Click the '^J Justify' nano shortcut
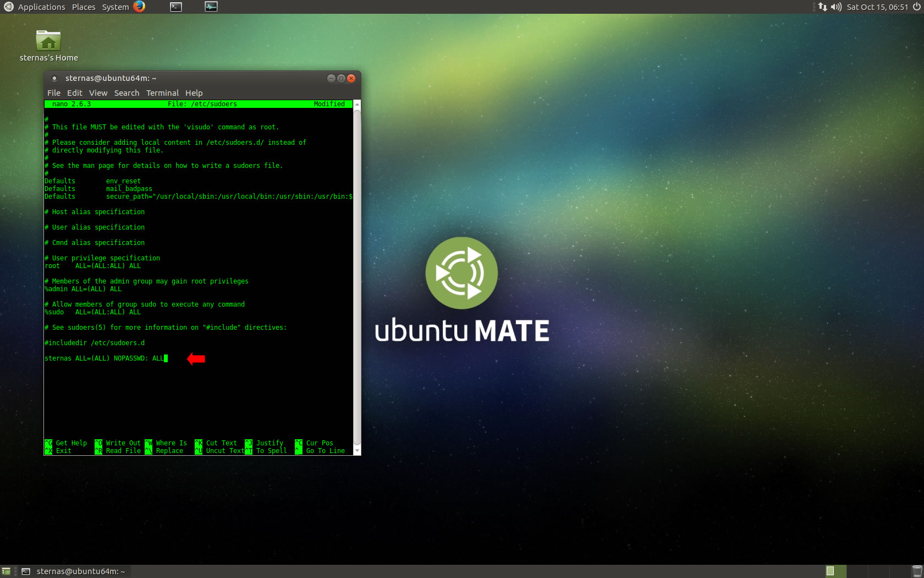 point(264,443)
